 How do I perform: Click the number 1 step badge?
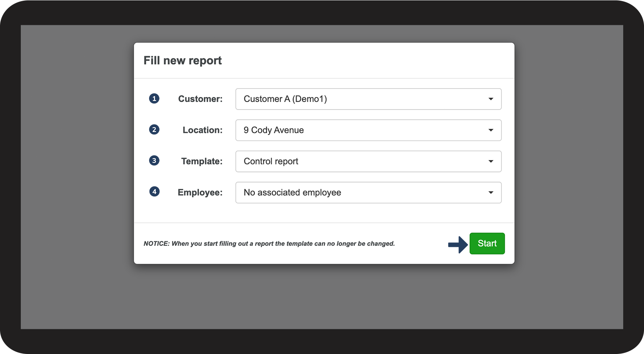(154, 98)
